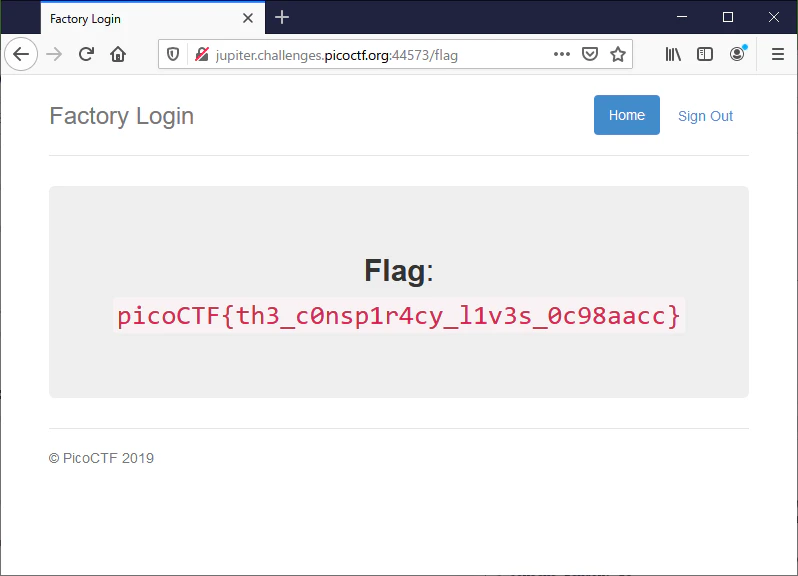Viewport: 798px width, 576px height.
Task: Open tracking protection shield info
Action: (x=173, y=54)
